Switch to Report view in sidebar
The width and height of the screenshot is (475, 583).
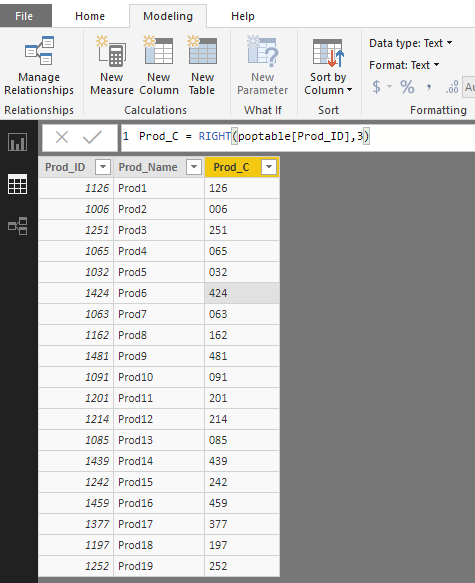coord(17,142)
